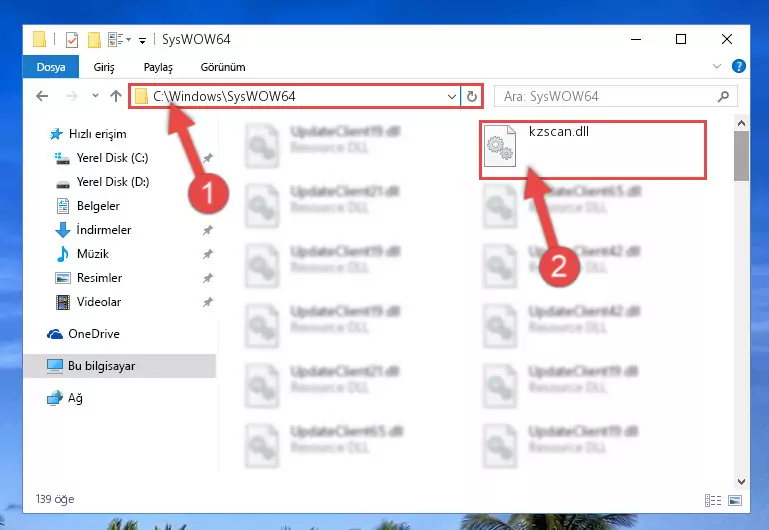Maximize the SysWOW64 window
769x530 pixels.
pyautogui.click(x=681, y=39)
